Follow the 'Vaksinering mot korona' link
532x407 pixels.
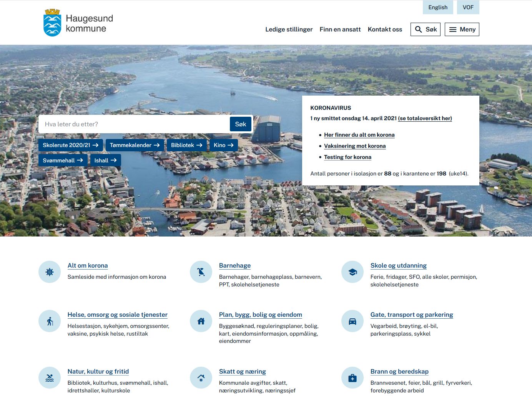355,146
